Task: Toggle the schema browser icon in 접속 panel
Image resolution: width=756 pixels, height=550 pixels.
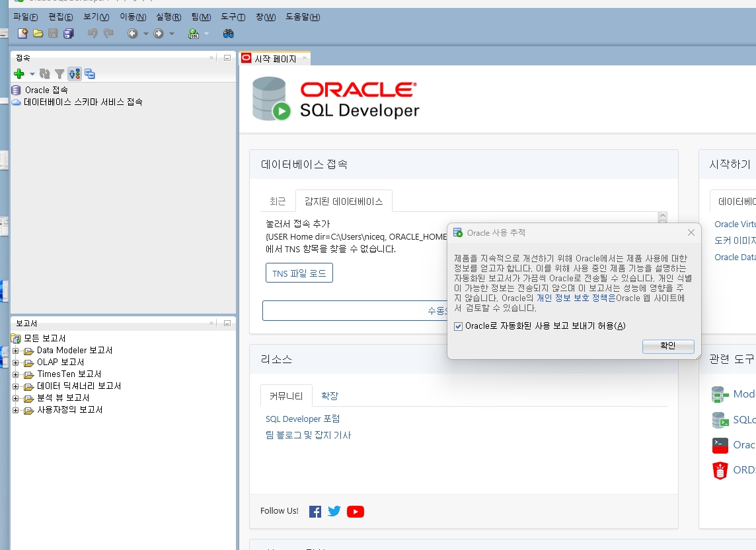Action: click(x=75, y=74)
